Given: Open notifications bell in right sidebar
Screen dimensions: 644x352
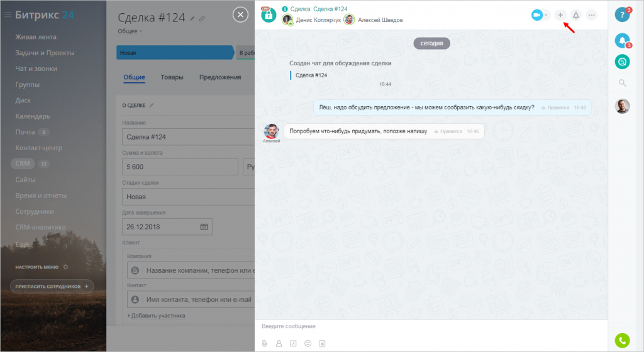Looking at the screenshot, I should pyautogui.click(x=621, y=40).
